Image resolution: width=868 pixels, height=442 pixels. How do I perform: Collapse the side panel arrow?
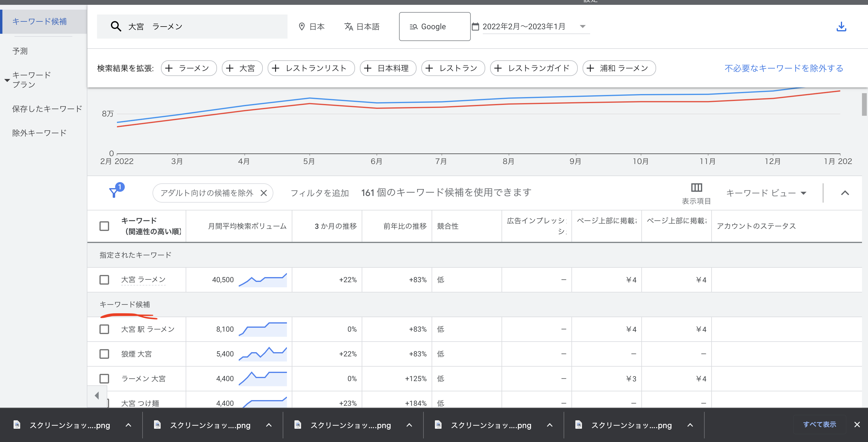[97, 396]
